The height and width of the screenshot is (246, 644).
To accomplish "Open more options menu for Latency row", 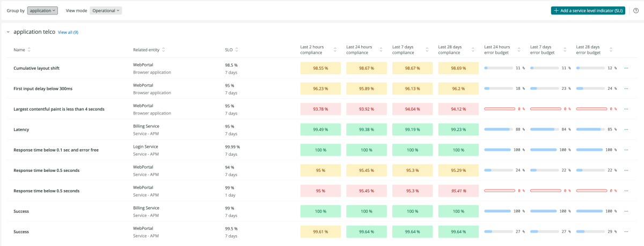I will (626, 129).
